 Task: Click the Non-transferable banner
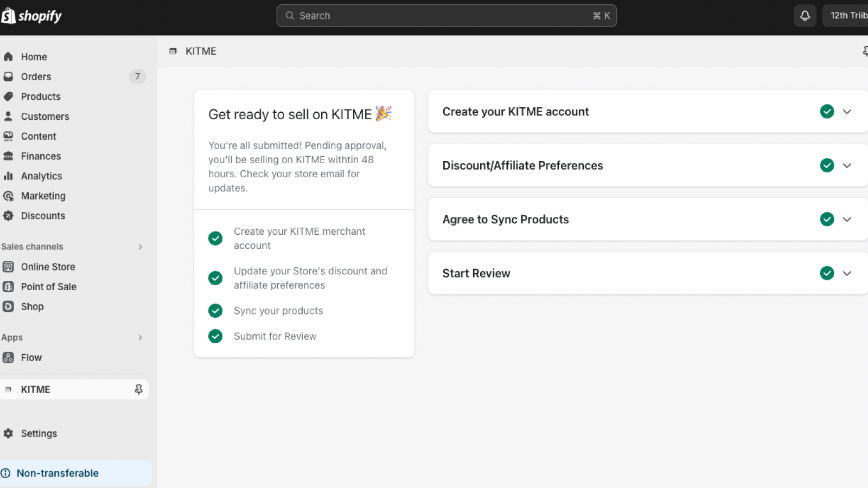(75, 473)
